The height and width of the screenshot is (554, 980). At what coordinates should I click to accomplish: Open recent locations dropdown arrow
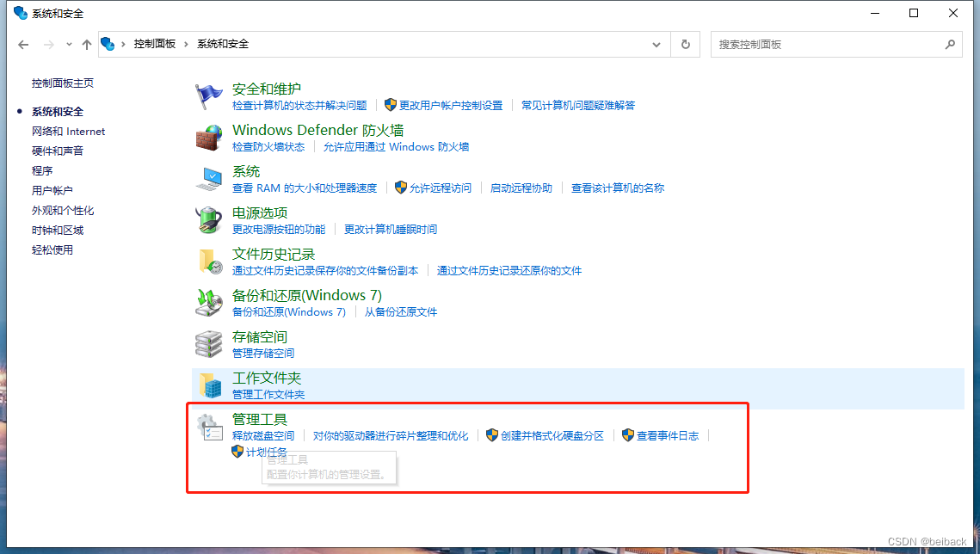point(69,45)
